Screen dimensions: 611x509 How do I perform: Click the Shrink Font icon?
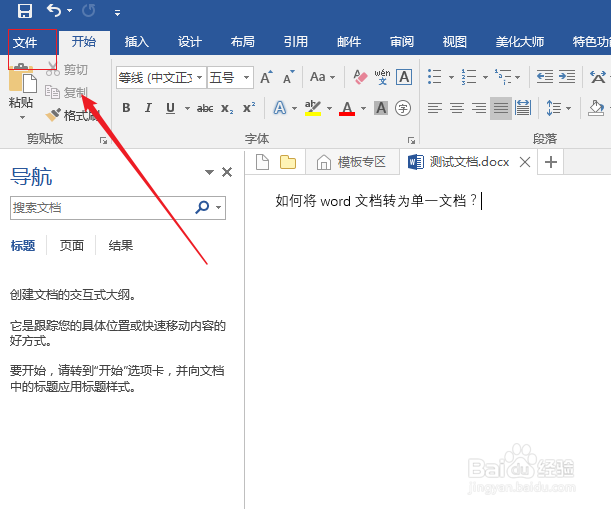point(289,77)
